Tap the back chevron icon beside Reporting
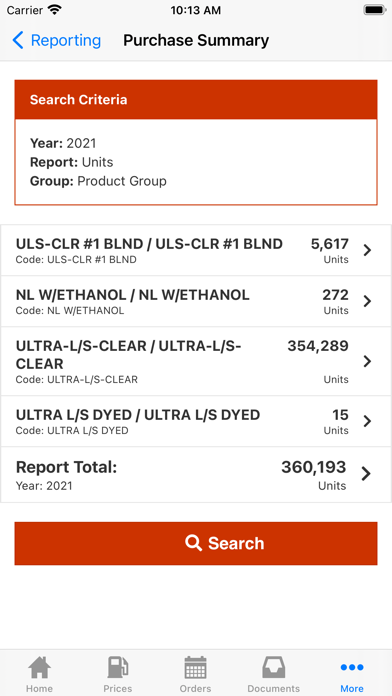The height and width of the screenshot is (696, 392). point(18,40)
